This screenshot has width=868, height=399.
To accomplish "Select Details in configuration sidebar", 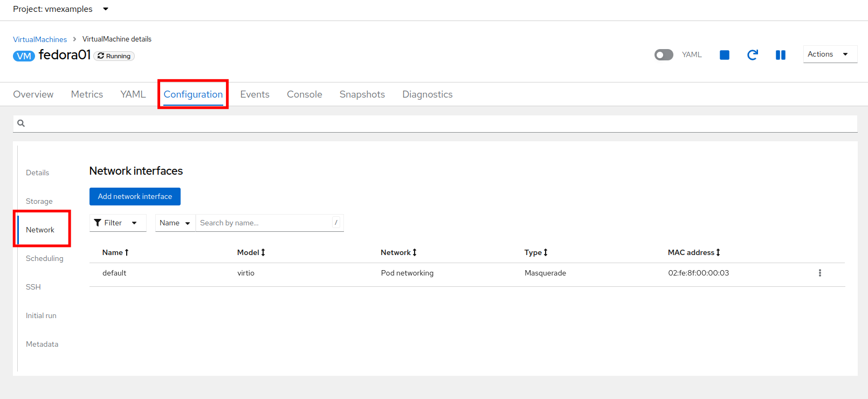I will pyautogui.click(x=38, y=173).
